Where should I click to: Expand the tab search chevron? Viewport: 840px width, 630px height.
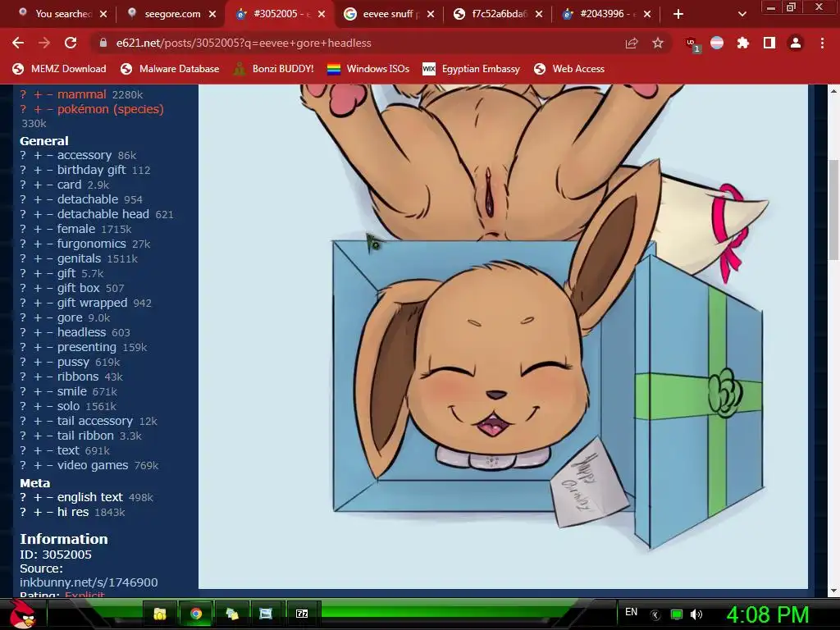(742, 14)
